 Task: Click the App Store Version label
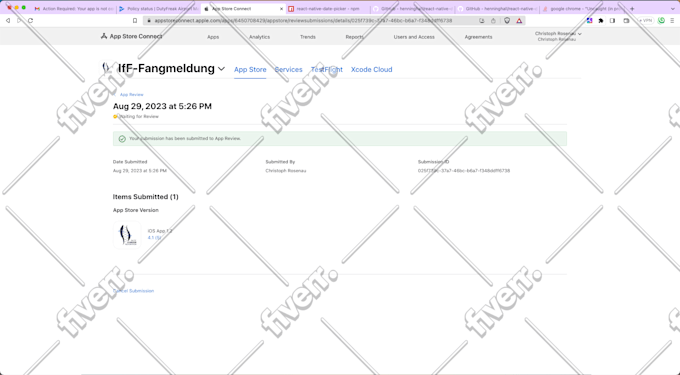pyautogui.click(x=136, y=210)
